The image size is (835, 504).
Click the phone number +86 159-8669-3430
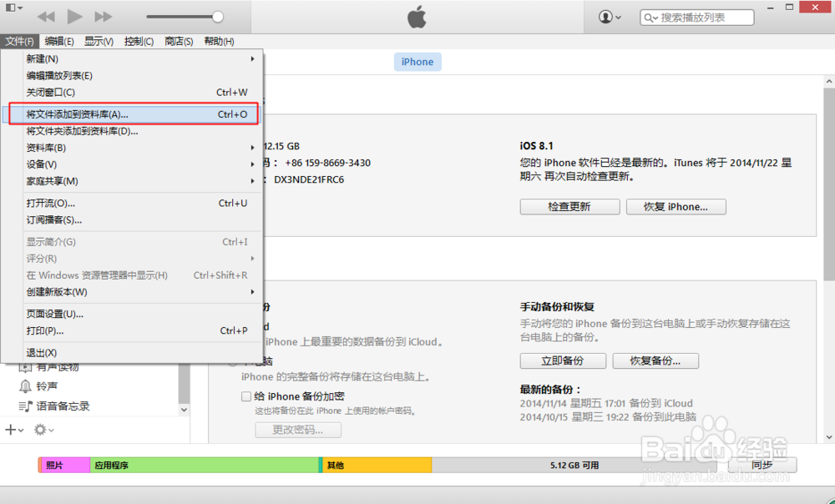pos(327,163)
